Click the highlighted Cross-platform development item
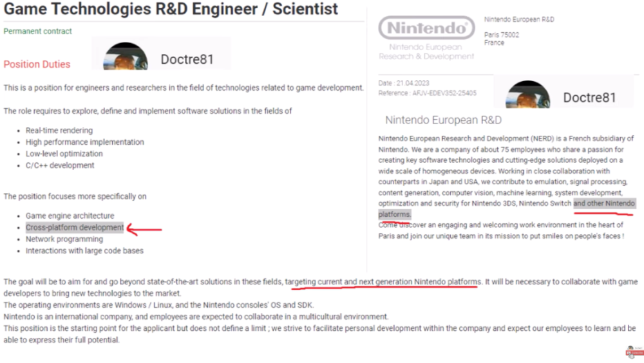644x363 pixels. click(x=75, y=227)
